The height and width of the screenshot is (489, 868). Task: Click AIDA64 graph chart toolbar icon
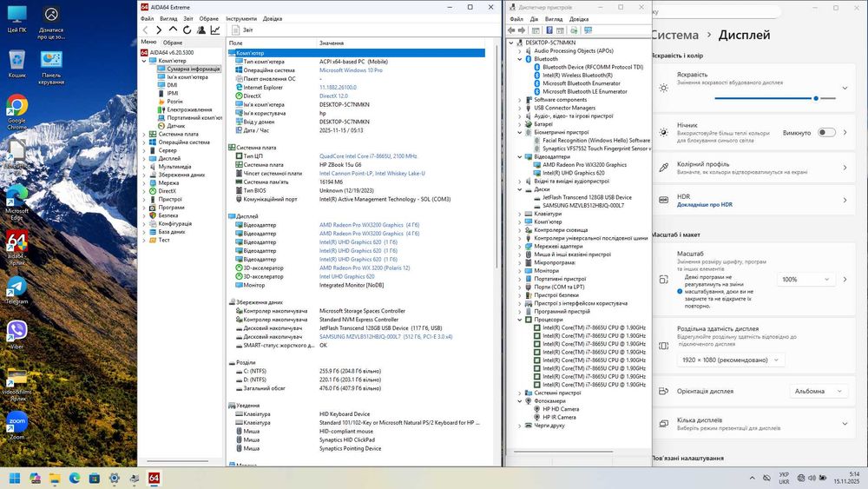pos(215,30)
